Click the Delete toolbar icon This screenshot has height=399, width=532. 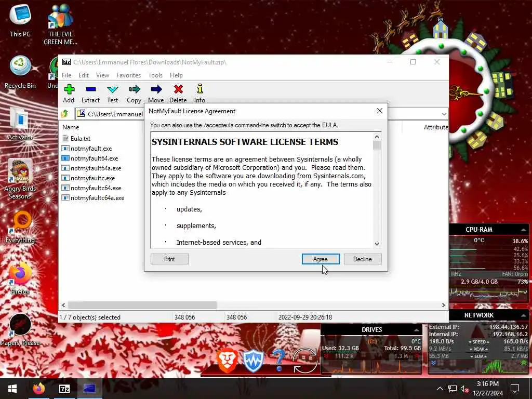tap(178, 94)
